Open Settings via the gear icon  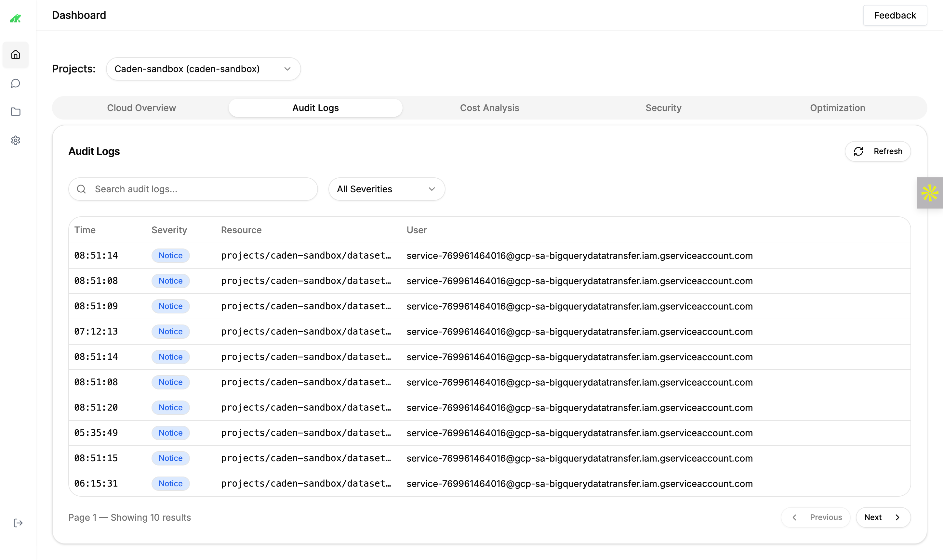16,140
